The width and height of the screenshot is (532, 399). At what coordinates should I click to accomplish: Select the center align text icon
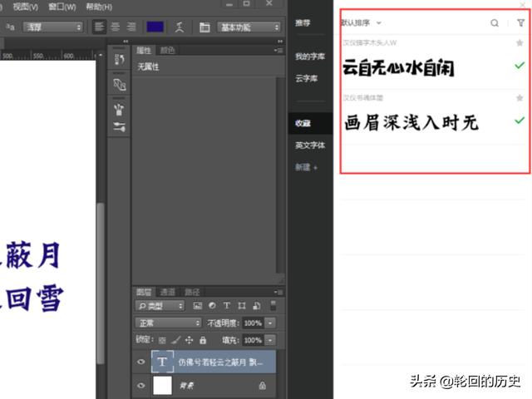(115, 27)
